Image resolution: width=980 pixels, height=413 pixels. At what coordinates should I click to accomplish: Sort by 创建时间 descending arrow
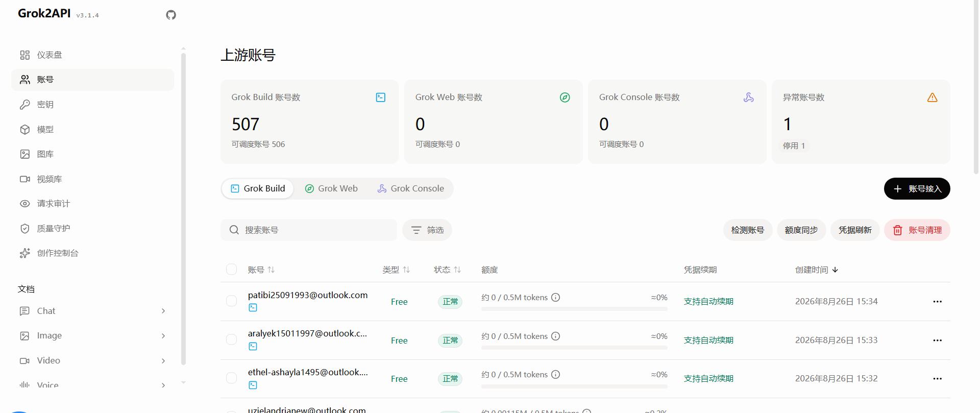(x=835, y=270)
